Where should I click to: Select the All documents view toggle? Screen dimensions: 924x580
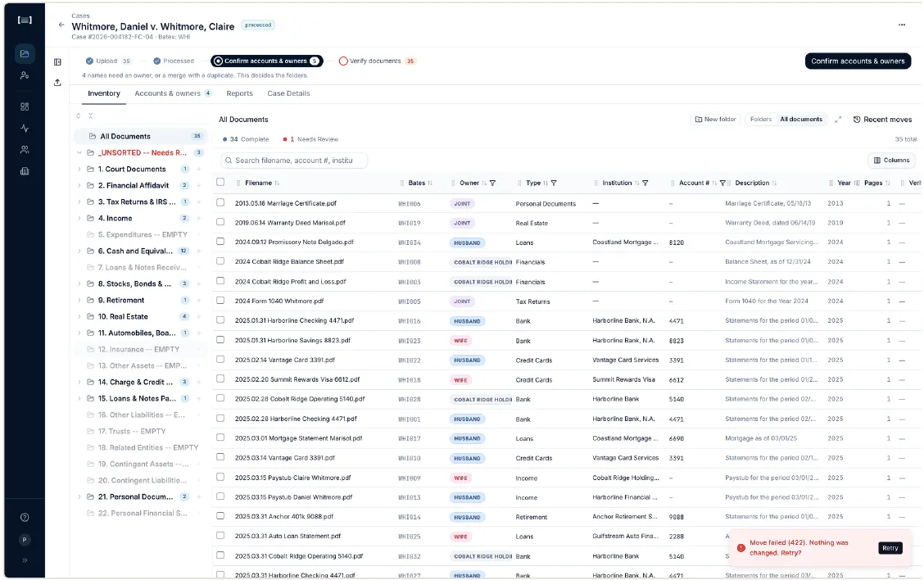(x=801, y=120)
